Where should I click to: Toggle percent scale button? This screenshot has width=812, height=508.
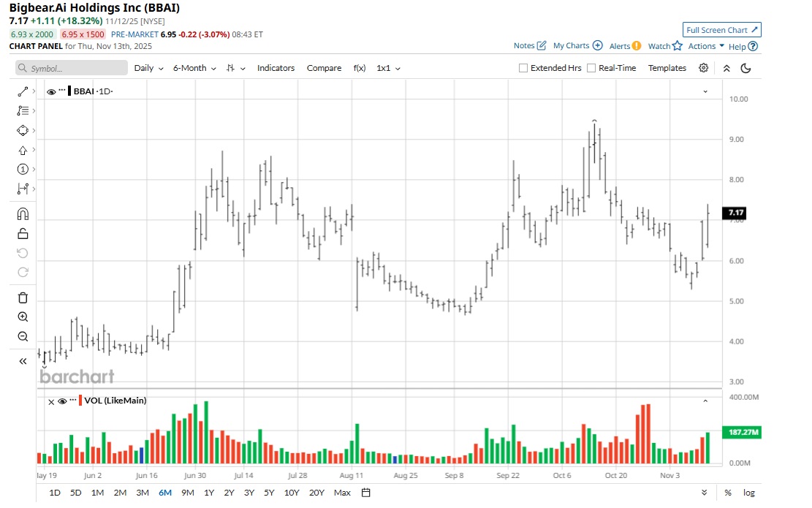pyautogui.click(x=728, y=493)
